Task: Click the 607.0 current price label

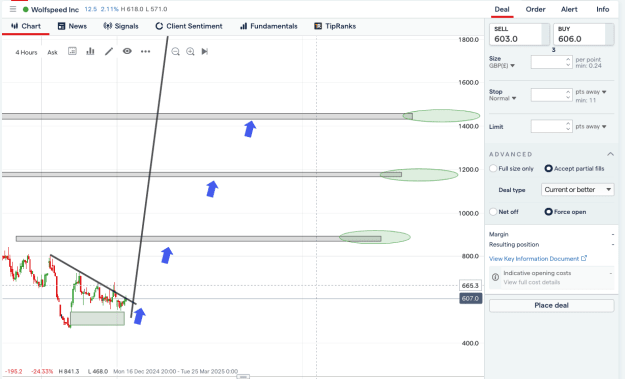Action: (x=470, y=298)
